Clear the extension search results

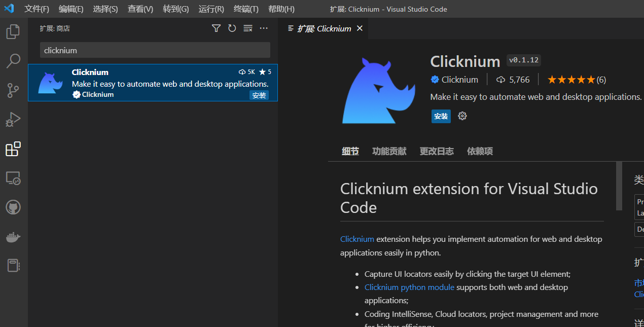247,28
